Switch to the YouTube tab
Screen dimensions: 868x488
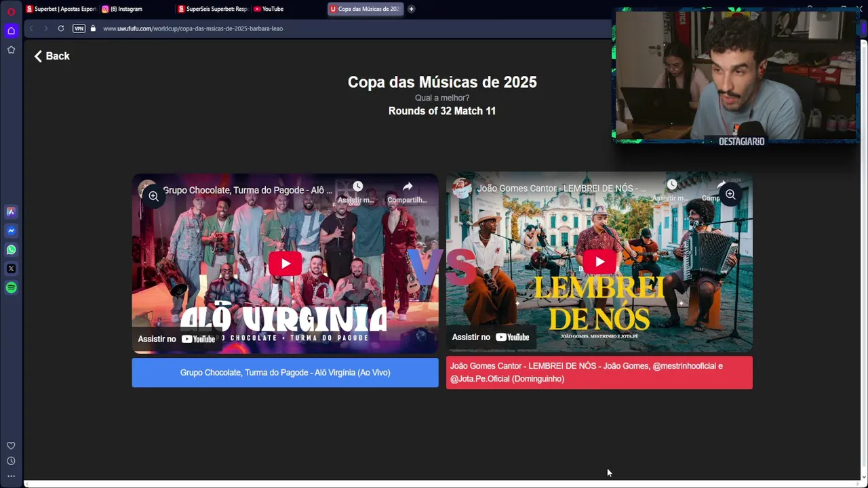click(288, 9)
